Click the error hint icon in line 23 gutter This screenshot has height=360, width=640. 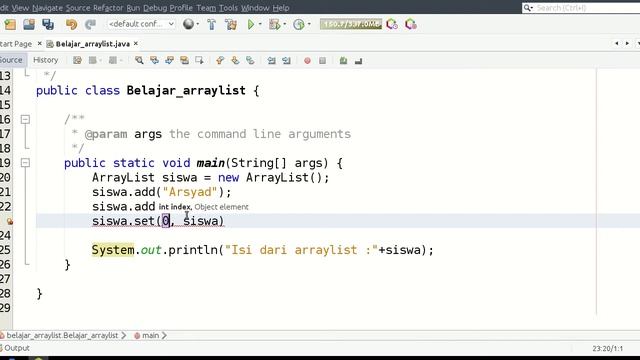point(9,221)
